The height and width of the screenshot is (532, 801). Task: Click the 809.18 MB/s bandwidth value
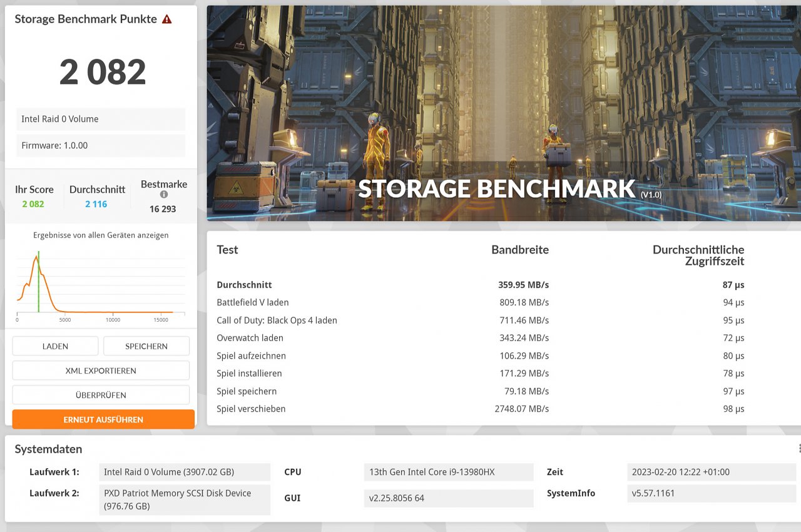pyautogui.click(x=524, y=302)
